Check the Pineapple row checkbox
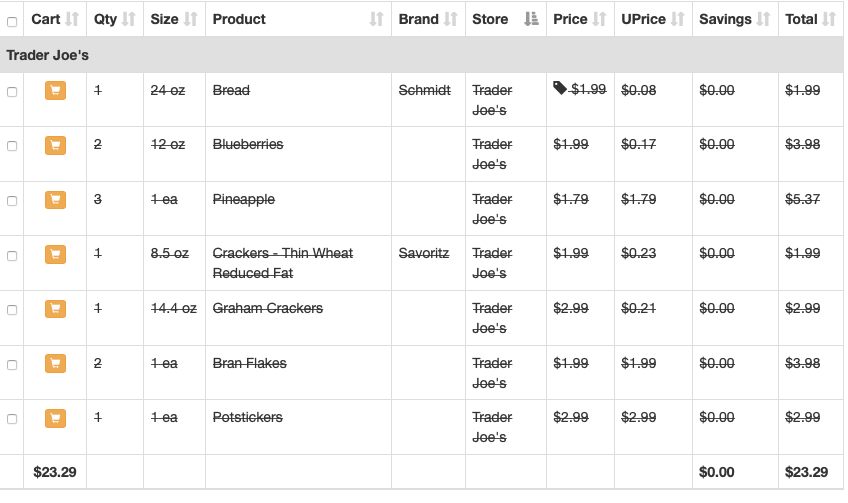Screen dimensions: 848x503 [x=12, y=200]
